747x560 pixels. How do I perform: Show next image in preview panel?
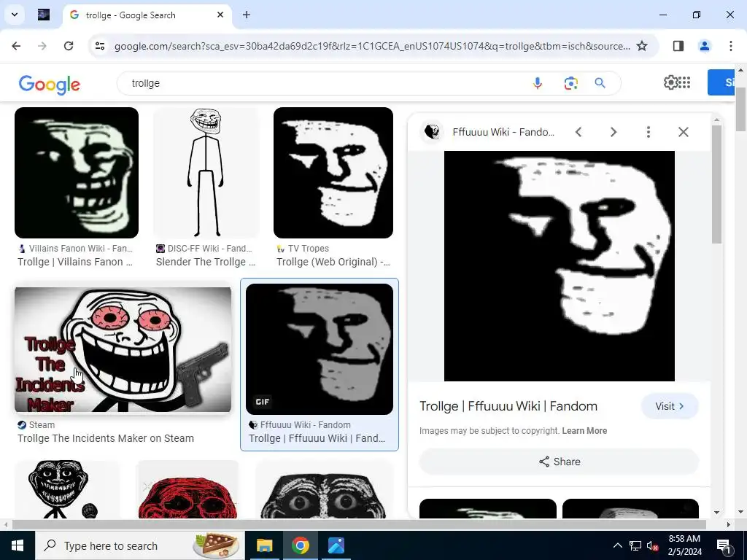click(x=613, y=132)
